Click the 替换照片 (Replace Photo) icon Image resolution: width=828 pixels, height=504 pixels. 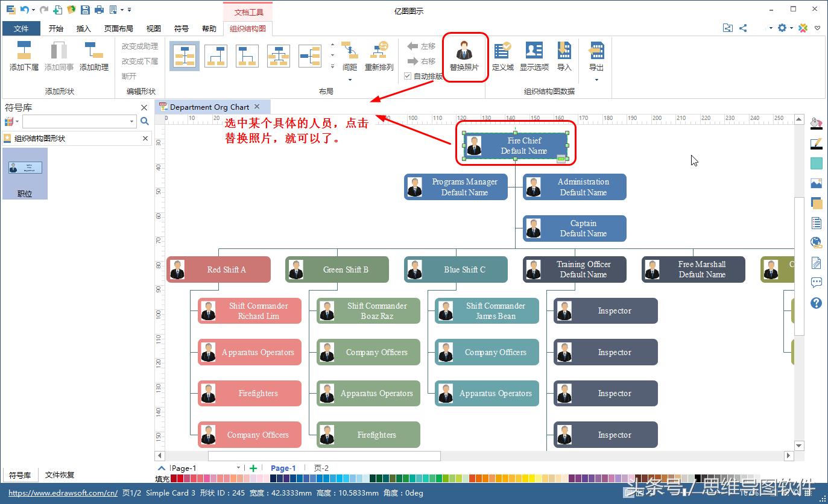(464, 56)
